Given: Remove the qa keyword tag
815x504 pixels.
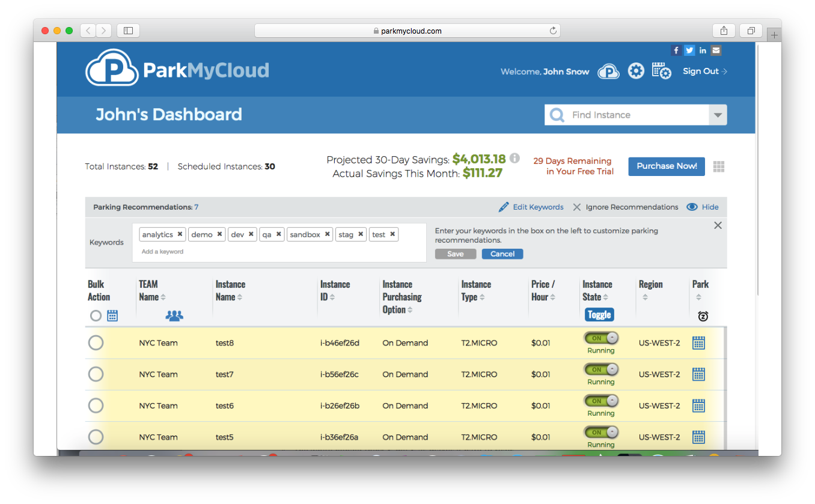Looking at the screenshot, I should 279,234.
